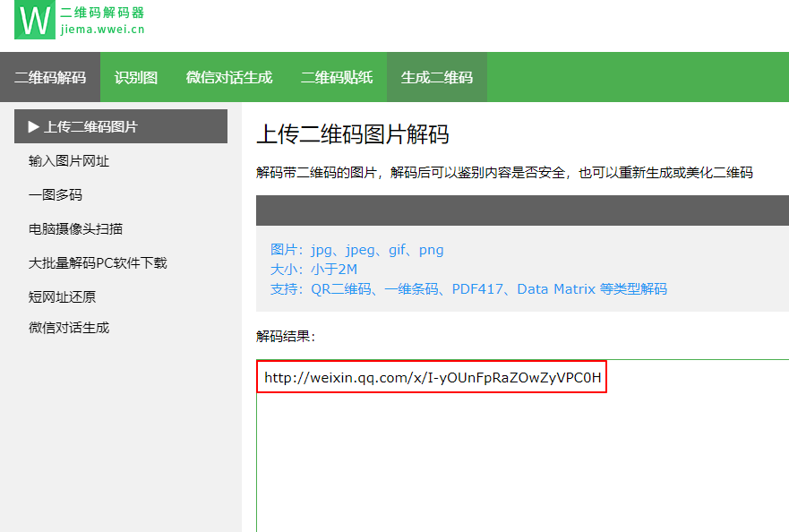Choose 短网址还原 in the sidebar
This screenshot has height=532, width=789.
click(x=62, y=297)
